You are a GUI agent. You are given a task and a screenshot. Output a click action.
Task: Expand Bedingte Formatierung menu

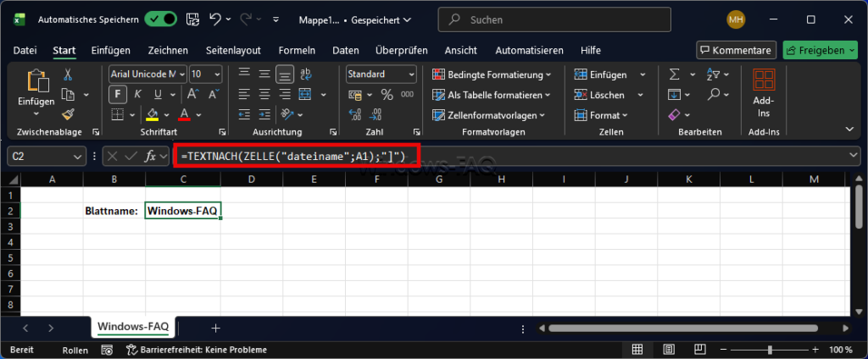coord(492,75)
